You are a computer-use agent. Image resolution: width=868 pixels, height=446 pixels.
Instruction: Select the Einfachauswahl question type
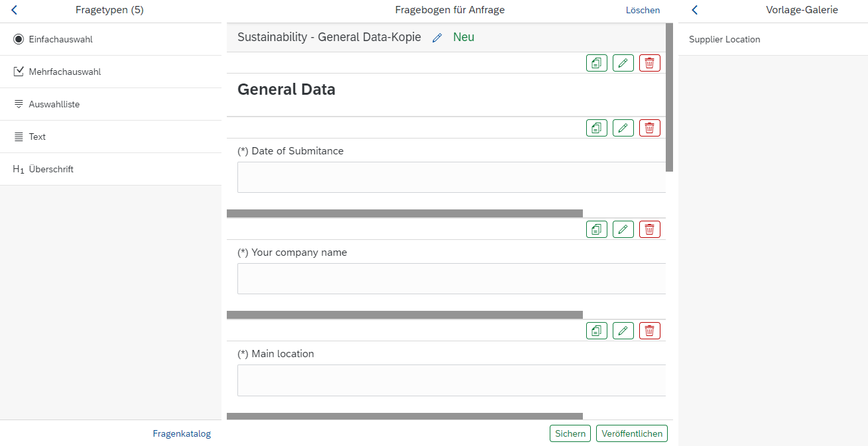[x=61, y=39]
